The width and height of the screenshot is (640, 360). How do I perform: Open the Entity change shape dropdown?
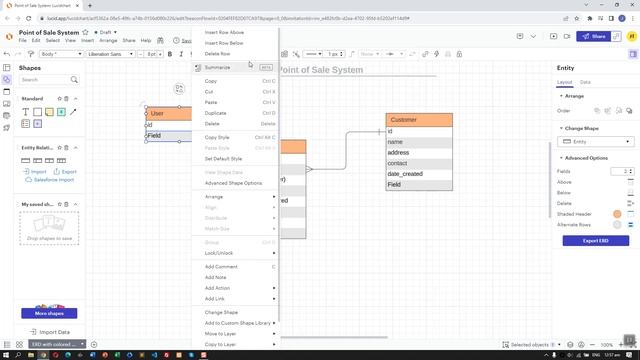tap(596, 142)
